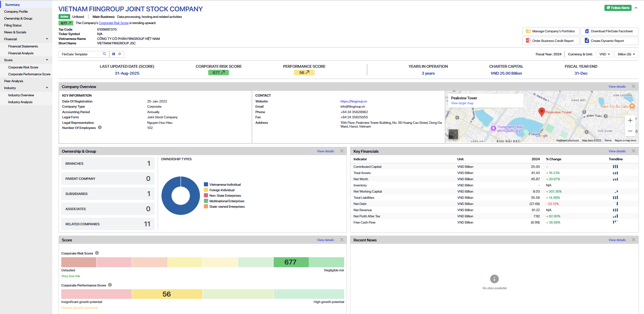Screen dimensions: 644x314
Task: Switch map to satellite view thumbnail
Action: click(x=453, y=134)
